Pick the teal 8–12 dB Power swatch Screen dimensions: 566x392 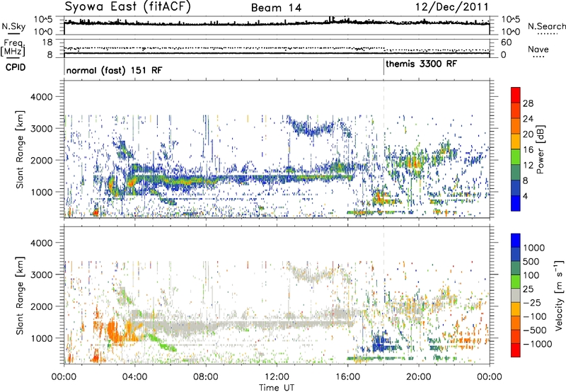[x=516, y=173]
